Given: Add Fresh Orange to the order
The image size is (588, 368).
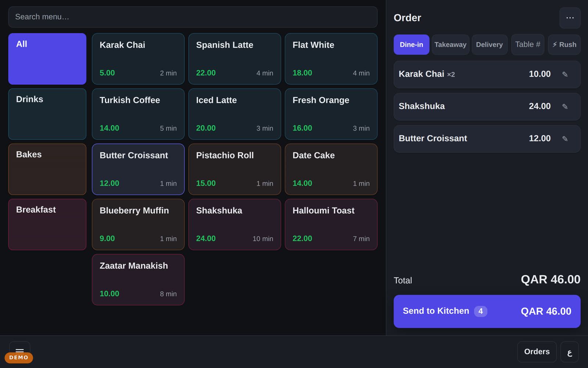Looking at the screenshot, I should 331,114.
